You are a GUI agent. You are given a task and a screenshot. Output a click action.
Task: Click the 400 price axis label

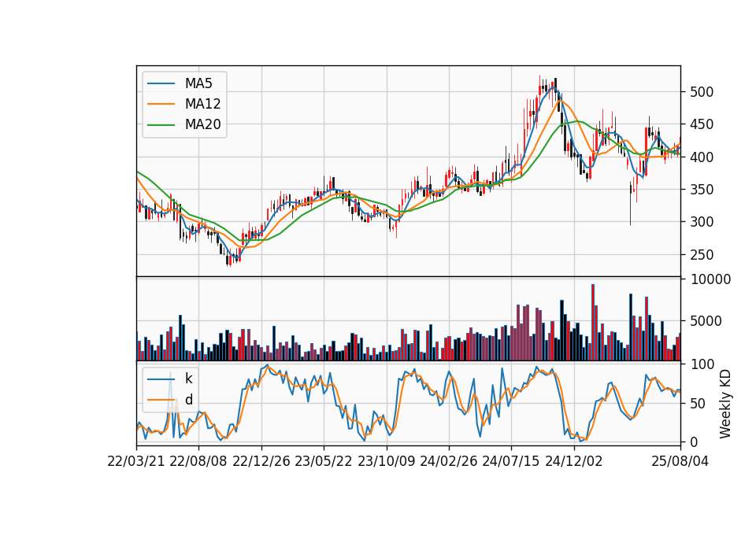[x=702, y=157]
